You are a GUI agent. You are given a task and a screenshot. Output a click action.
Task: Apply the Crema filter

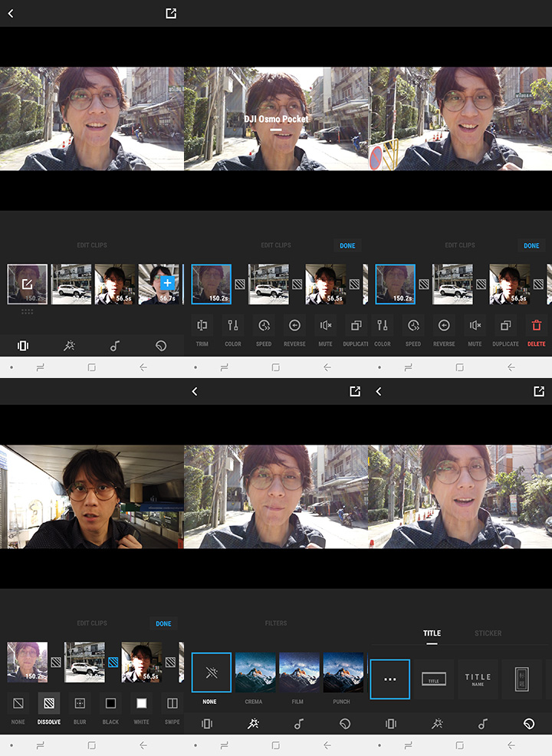[255, 672]
